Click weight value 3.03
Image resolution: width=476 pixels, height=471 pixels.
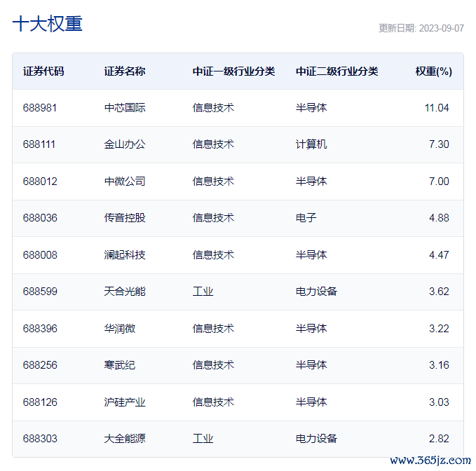coord(439,402)
